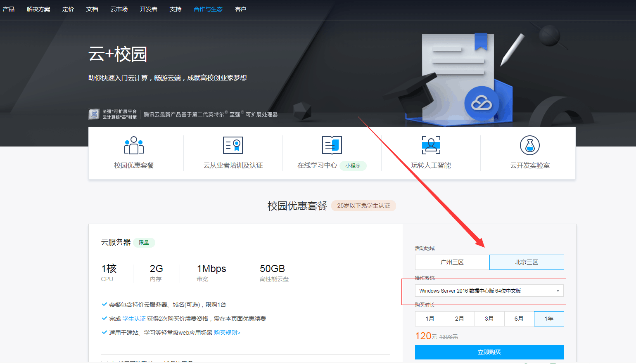This screenshot has height=364, width=636.
Task: Click the 1Mbps 带宽 spec
Action: pos(211,273)
